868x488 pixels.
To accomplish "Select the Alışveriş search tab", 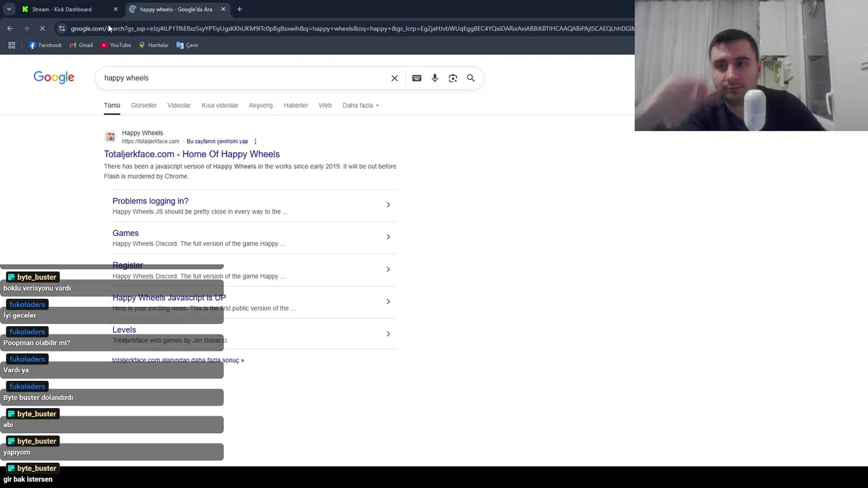I will coord(260,106).
